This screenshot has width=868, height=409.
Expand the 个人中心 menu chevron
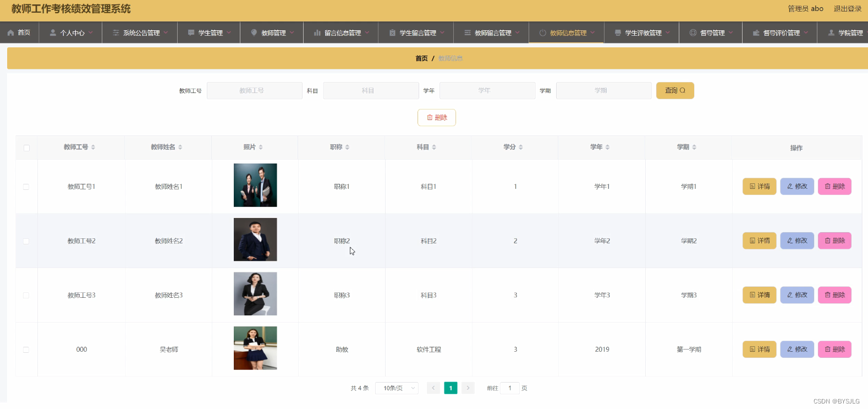pos(91,33)
